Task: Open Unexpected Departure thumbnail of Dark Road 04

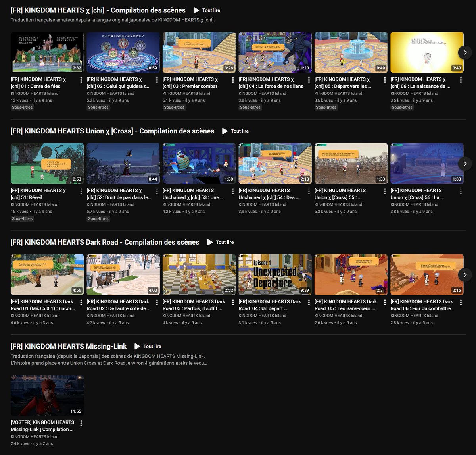Action: 275,275
